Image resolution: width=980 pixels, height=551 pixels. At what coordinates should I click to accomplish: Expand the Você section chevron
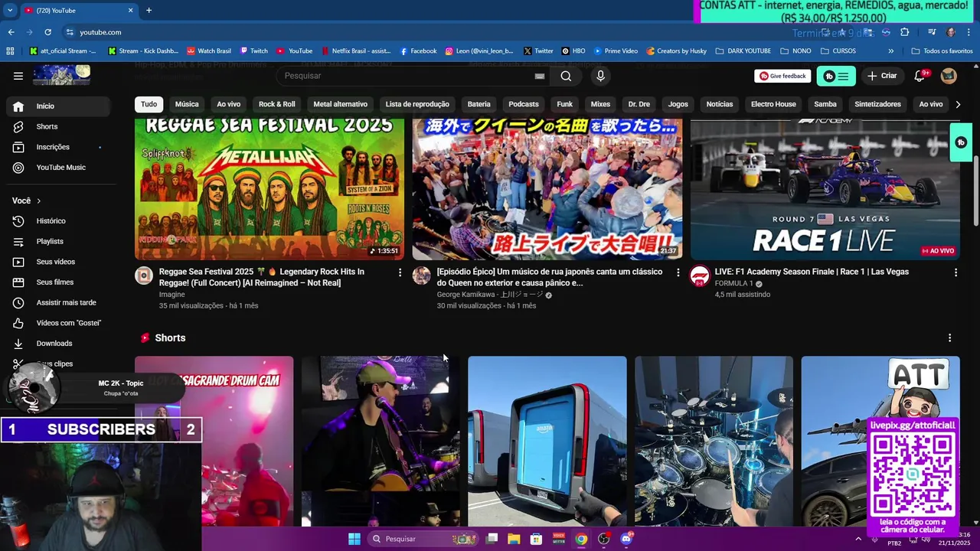click(x=39, y=201)
